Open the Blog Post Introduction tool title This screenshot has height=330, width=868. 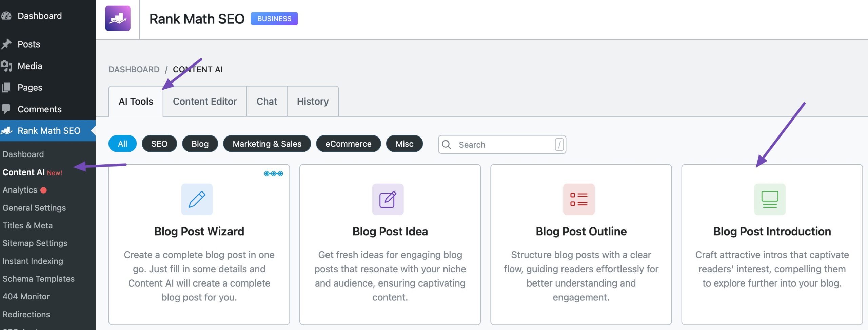tap(772, 231)
